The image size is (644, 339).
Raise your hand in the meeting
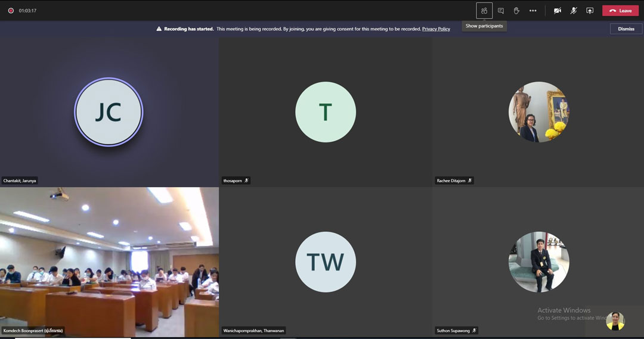tap(516, 11)
